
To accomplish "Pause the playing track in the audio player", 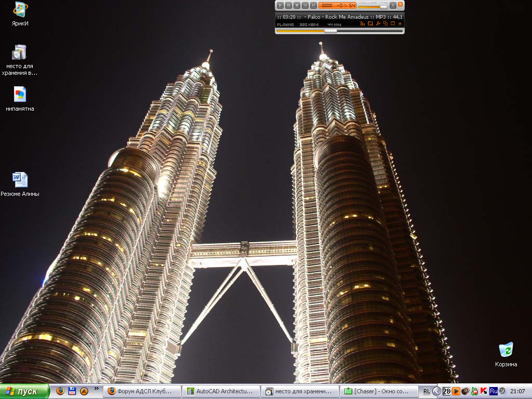I will pyautogui.click(x=288, y=5).
